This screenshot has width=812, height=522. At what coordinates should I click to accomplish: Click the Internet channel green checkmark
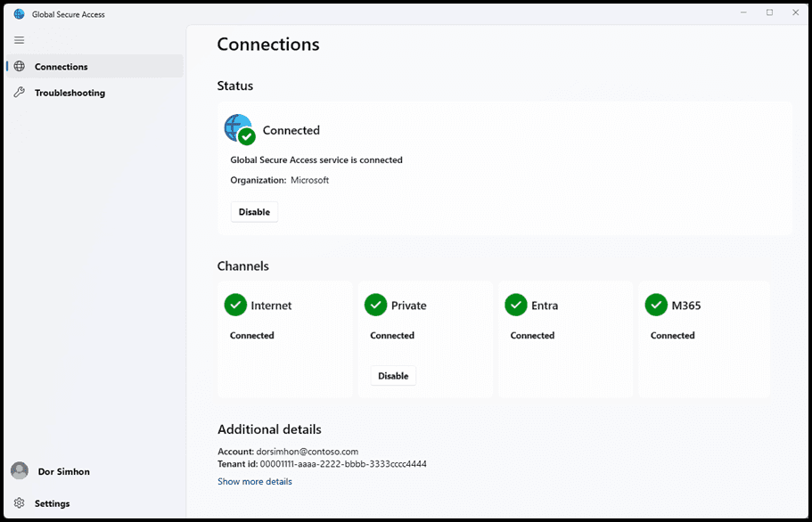click(235, 305)
